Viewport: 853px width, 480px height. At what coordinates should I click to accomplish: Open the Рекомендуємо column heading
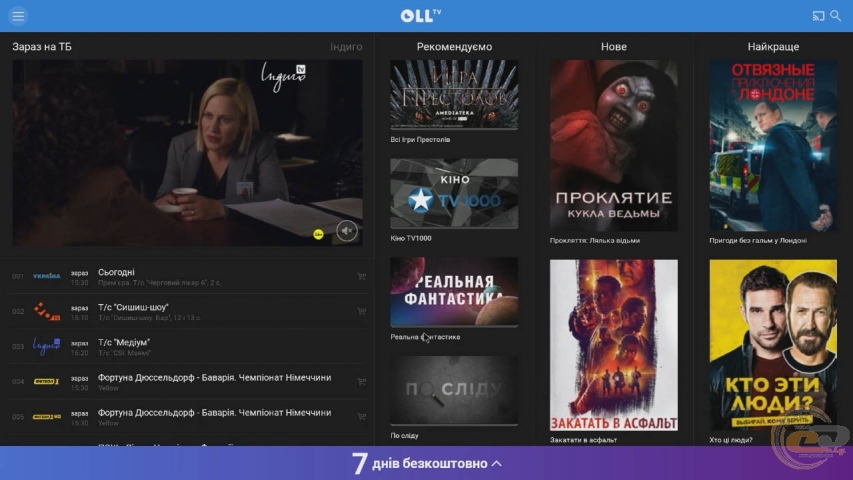pos(454,47)
